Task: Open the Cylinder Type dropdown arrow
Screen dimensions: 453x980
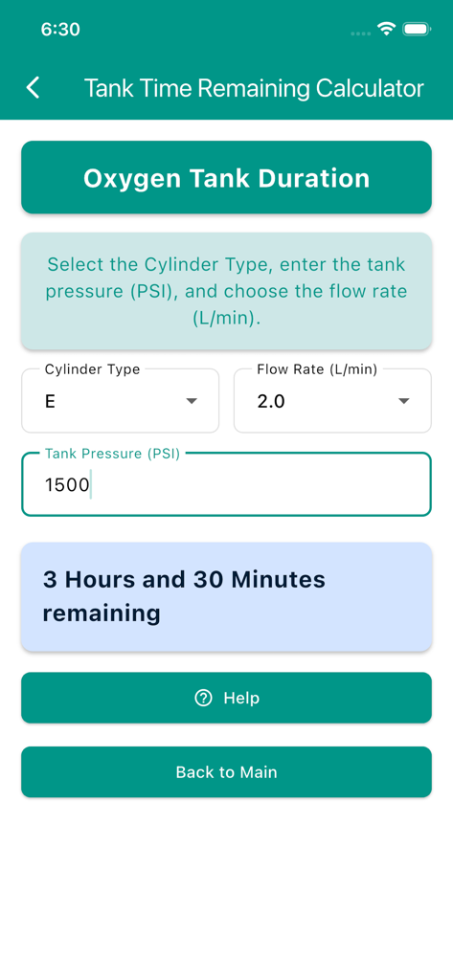Action: (192, 401)
